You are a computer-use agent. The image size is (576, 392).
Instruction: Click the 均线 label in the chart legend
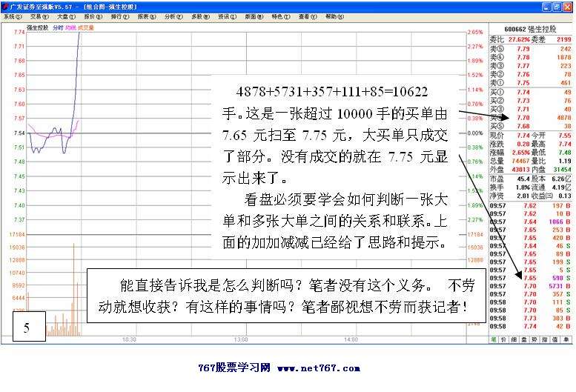click(x=71, y=27)
